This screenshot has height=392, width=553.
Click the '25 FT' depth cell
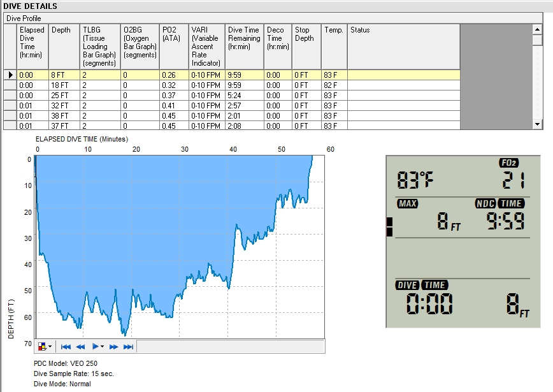click(x=64, y=95)
